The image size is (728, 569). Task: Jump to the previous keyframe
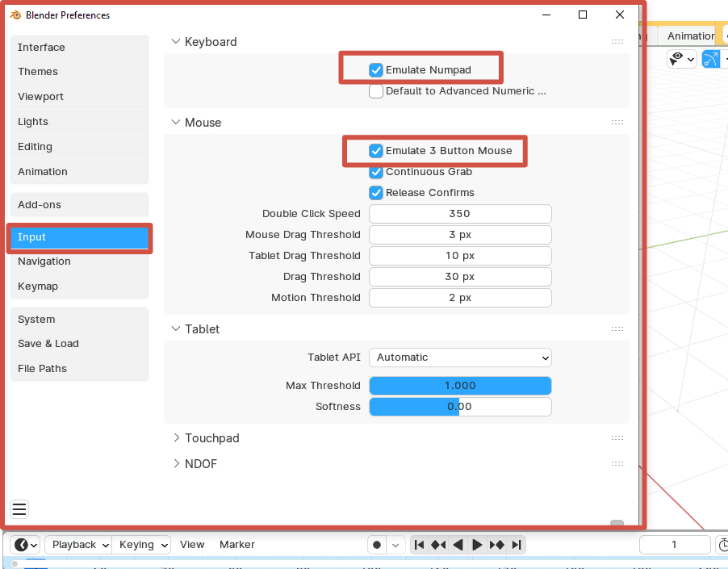[x=438, y=545]
